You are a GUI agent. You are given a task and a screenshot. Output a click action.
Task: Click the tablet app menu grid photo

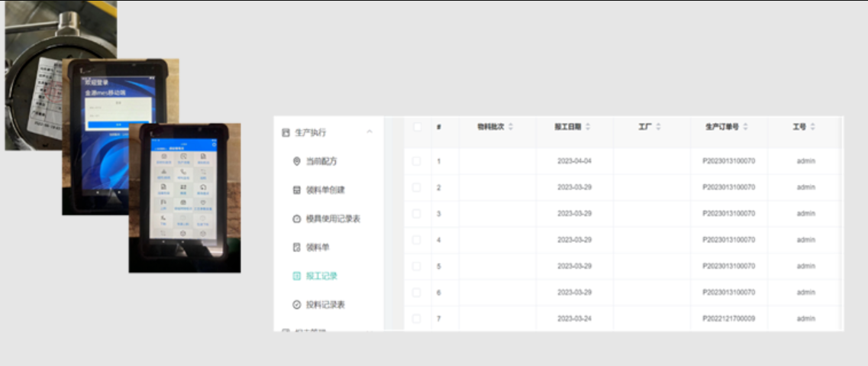point(184,198)
